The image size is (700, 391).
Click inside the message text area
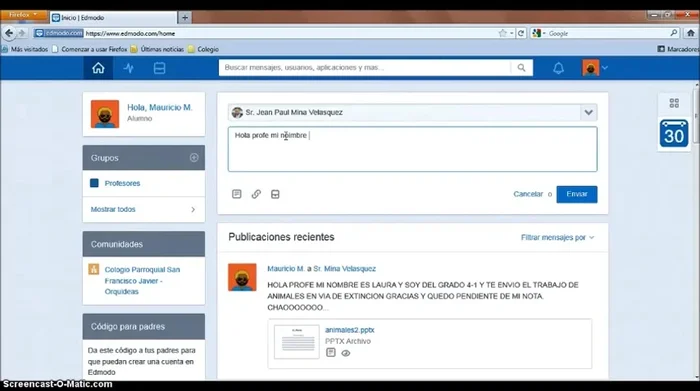tap(412, 149)
